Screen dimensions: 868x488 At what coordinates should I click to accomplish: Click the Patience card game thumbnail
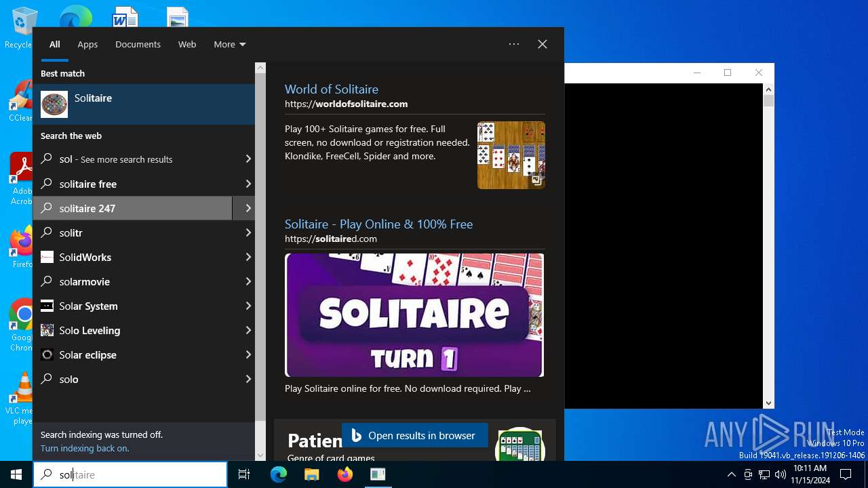pyautogui.click(x=519, y=445)
